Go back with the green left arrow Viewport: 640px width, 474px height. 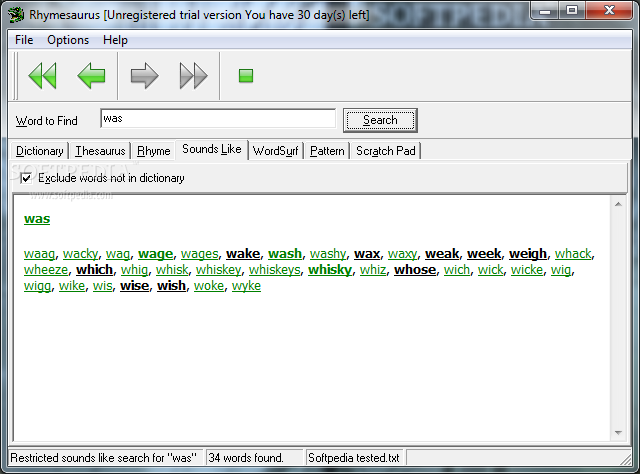point(91,76)
